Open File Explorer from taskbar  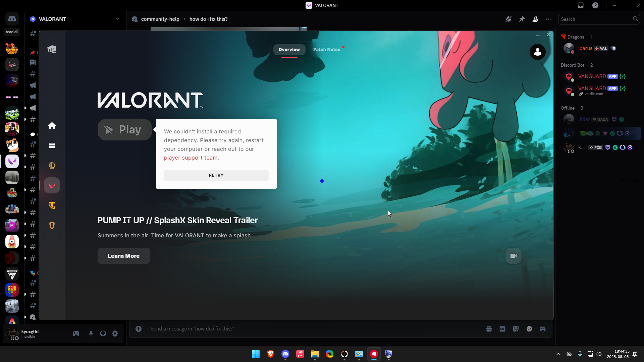315,354
